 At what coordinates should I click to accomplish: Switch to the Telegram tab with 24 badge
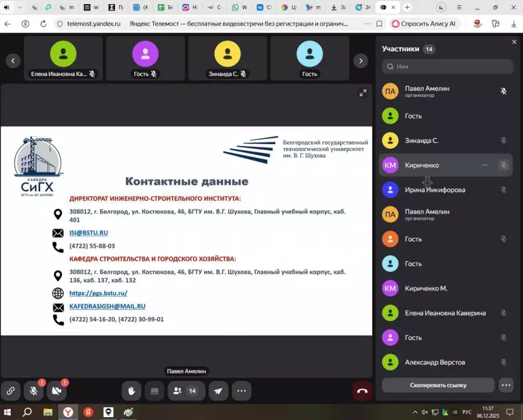pos(363,8)
